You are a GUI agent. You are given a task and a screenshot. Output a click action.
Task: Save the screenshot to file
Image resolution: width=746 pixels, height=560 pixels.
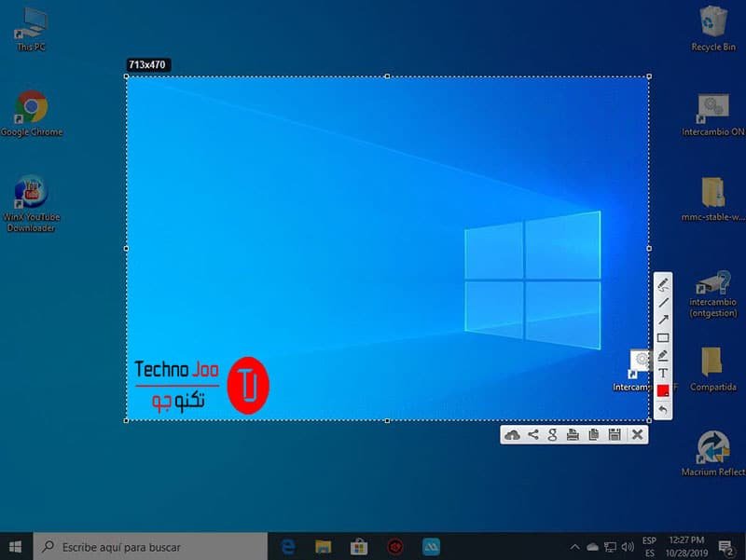point(614,434)
